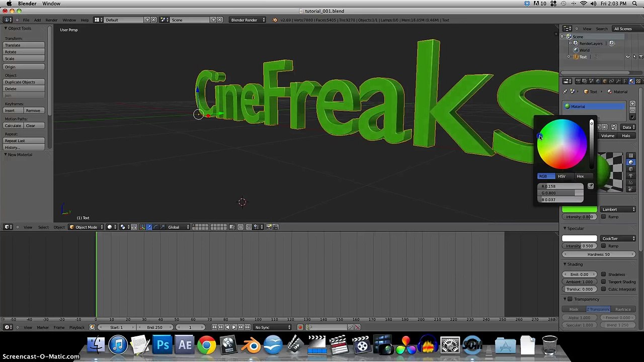Enable the Diffuse Ramp checkbox

coord(603,217)
